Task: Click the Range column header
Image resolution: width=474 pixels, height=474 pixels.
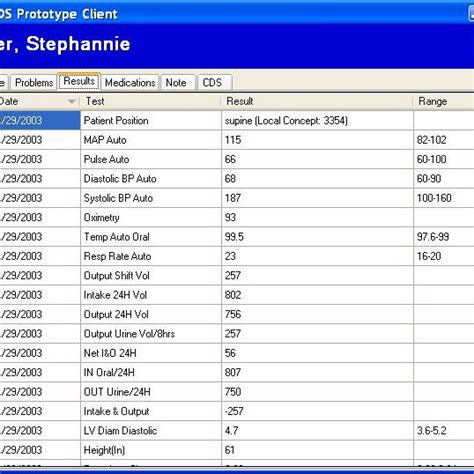Action: click(x=444, y=101)
